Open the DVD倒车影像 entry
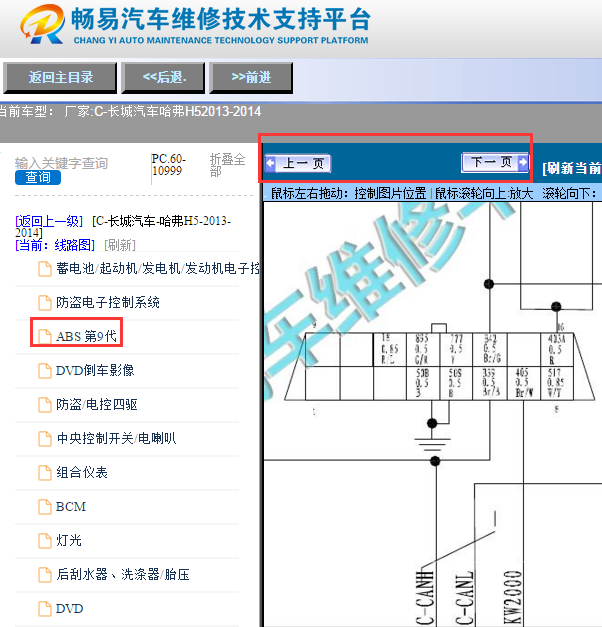602x627 pixels. point(95,370)
